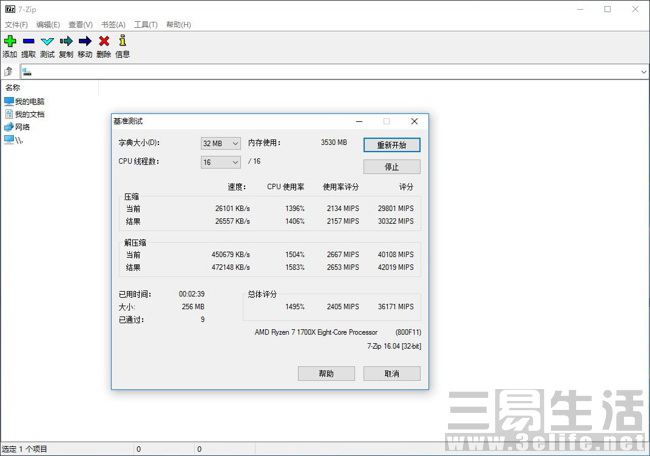Select the Network (网络) entry
Viewport: 650px width, 456px height.
pyautogui.click(x=17, y=127)
